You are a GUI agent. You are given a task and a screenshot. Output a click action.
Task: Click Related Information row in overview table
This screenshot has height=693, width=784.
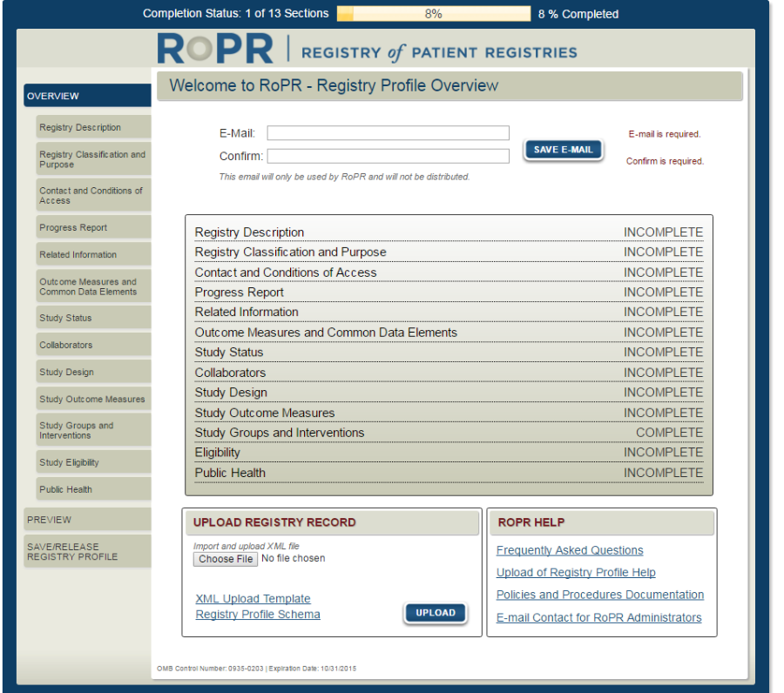coord(449,312)
